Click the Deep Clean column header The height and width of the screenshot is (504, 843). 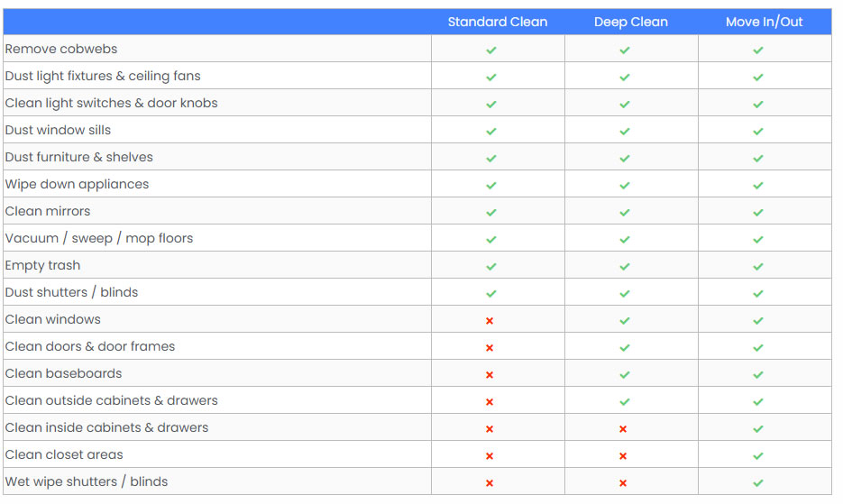click(631, 22)
